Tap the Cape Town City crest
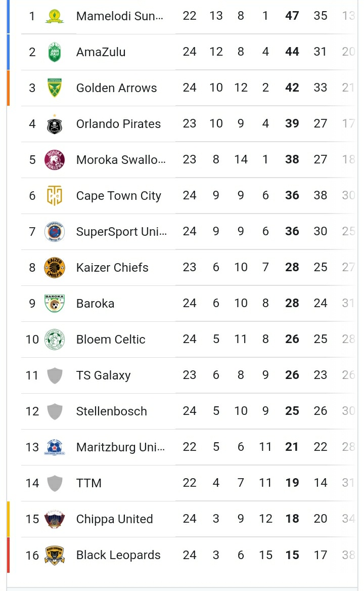This screenshot has height=591, width=364. click(55, 196)
